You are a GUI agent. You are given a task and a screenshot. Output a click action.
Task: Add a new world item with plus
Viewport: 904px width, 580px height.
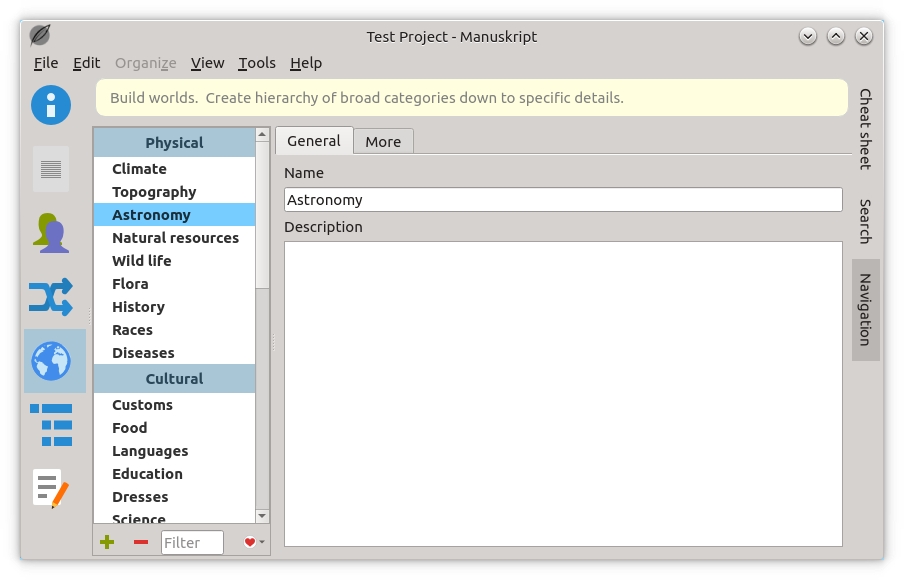point(107,542)
